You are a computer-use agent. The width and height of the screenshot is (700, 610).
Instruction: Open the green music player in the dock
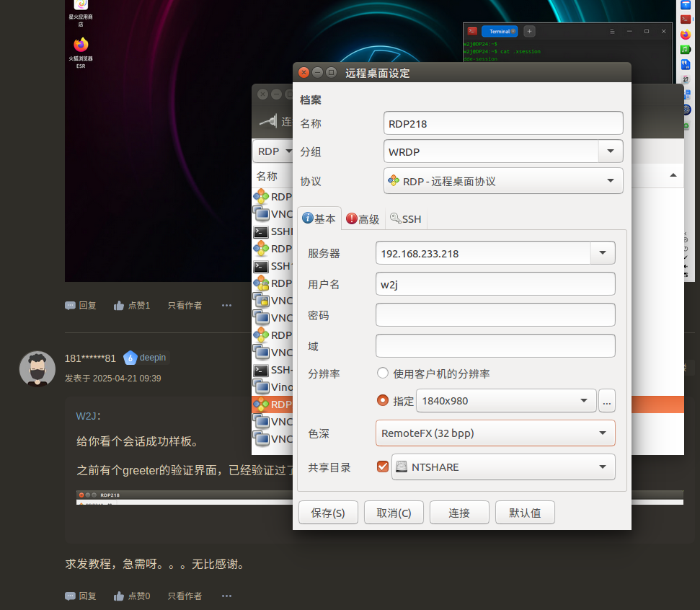(686, 50)
